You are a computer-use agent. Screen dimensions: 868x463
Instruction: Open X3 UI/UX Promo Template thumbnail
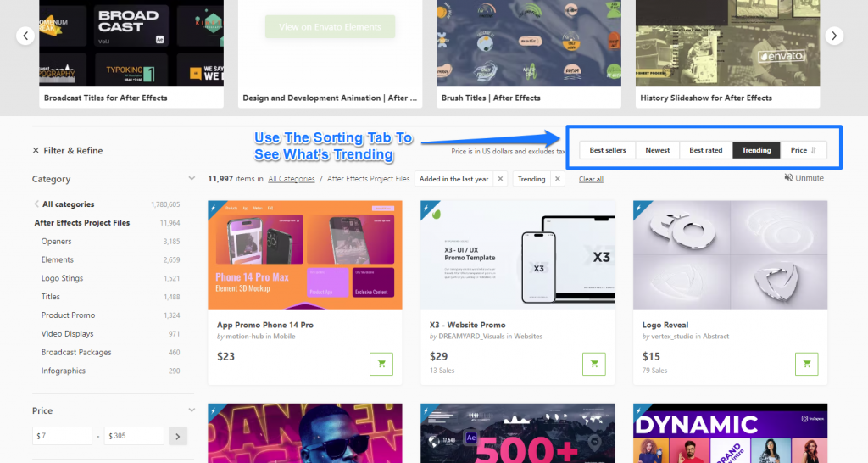(518, 254)
